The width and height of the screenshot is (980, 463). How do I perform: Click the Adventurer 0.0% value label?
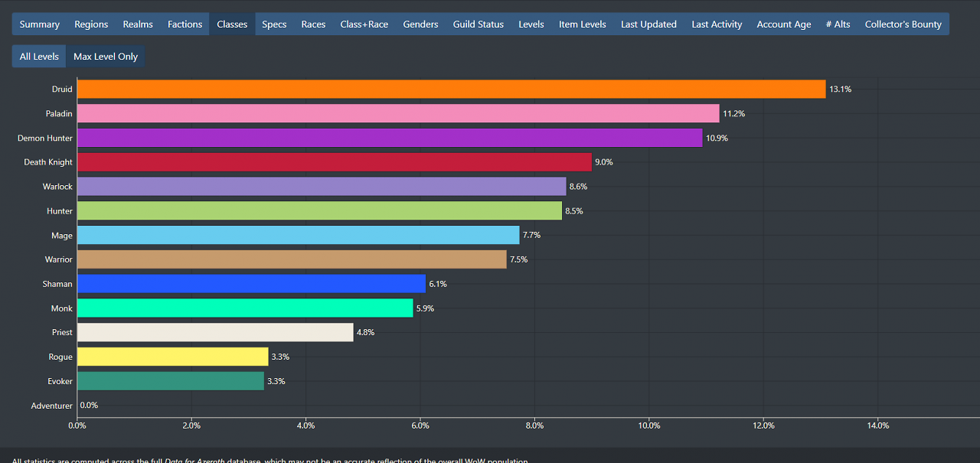click(x=89, y=406)
